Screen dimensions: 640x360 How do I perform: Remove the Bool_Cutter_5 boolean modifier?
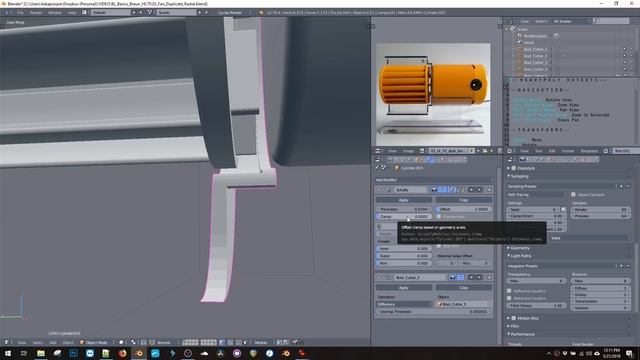click(489, 278)
